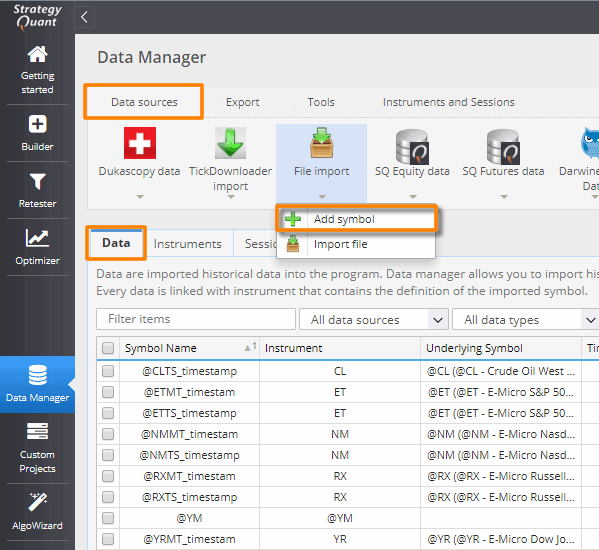Screen dimensions: 599x550
Task: Click the green plus Add symbol icon
Action: (x=293, y=219)
